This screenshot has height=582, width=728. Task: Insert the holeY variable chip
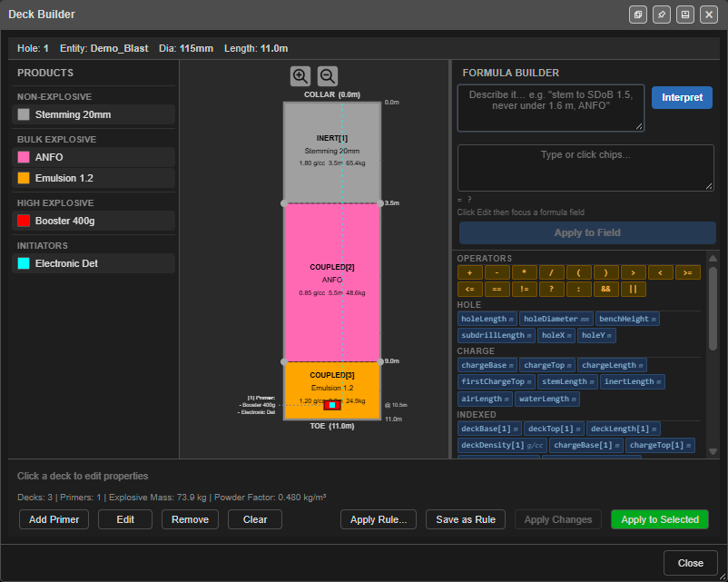[596, 335]
